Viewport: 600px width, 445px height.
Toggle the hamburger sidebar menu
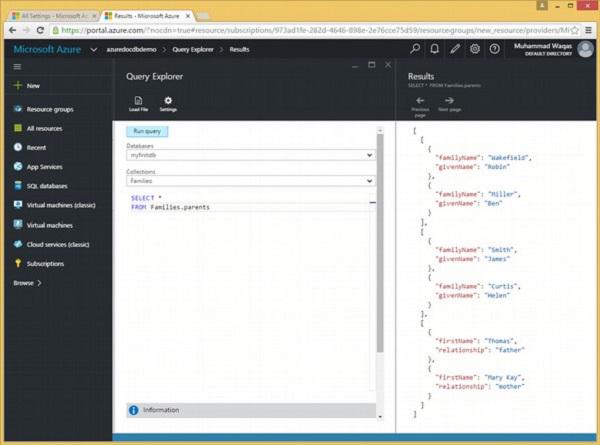[x=17, y=67]
